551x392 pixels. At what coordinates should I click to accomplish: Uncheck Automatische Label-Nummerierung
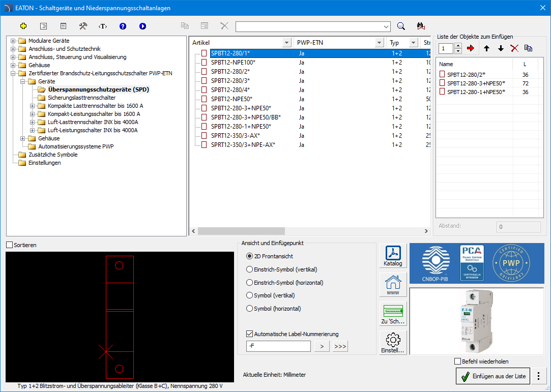click(x=249, y=334)
